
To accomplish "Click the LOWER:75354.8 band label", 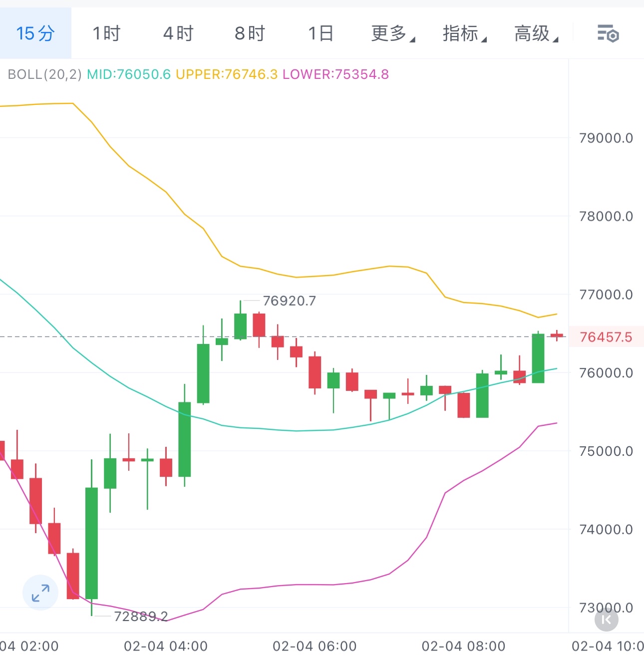I will tap(335, 74).
